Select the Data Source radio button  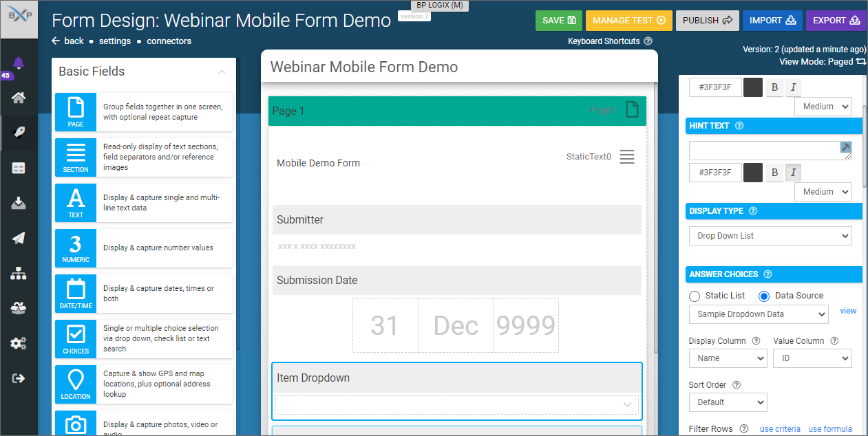(x=764, y=296)
